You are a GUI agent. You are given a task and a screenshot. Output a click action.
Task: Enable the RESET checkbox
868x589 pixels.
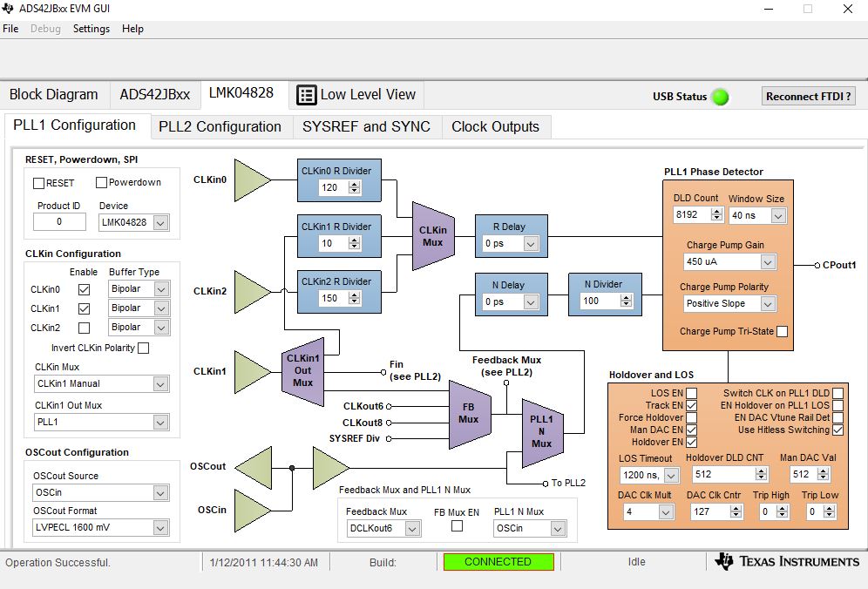(x=38, y=183)
